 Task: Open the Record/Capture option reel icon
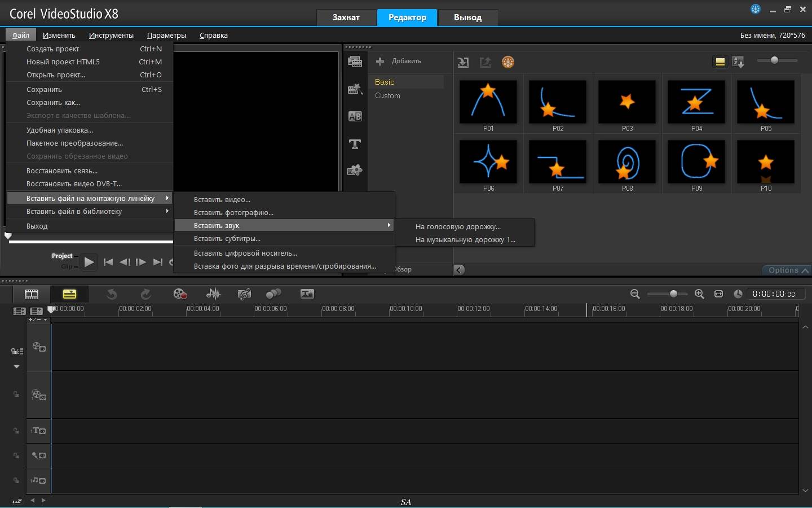point(180,294)
